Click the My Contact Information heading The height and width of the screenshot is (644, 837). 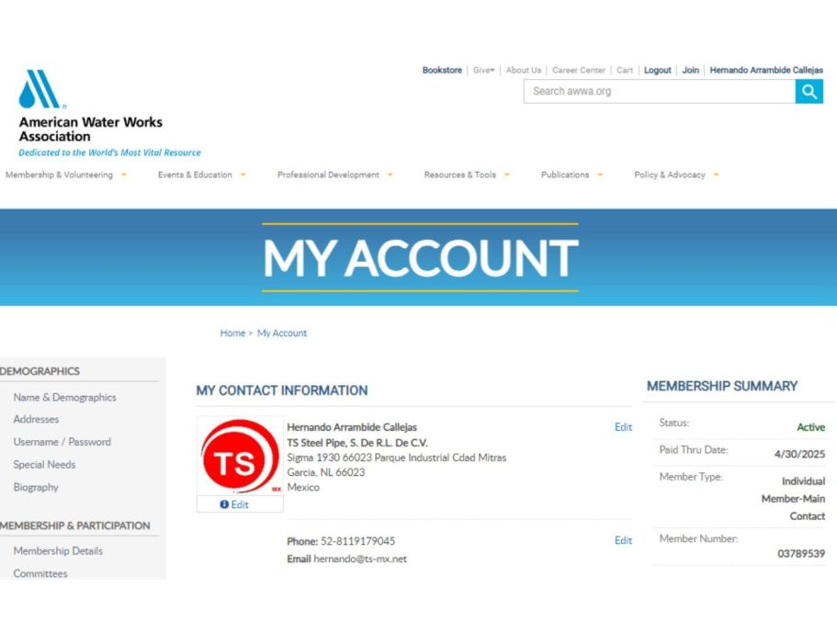[x=282, y=390]
